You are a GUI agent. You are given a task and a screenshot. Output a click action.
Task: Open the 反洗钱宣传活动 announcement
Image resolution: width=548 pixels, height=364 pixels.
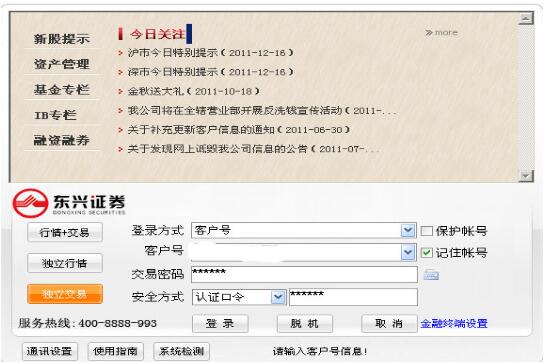(x=262, y=111)
